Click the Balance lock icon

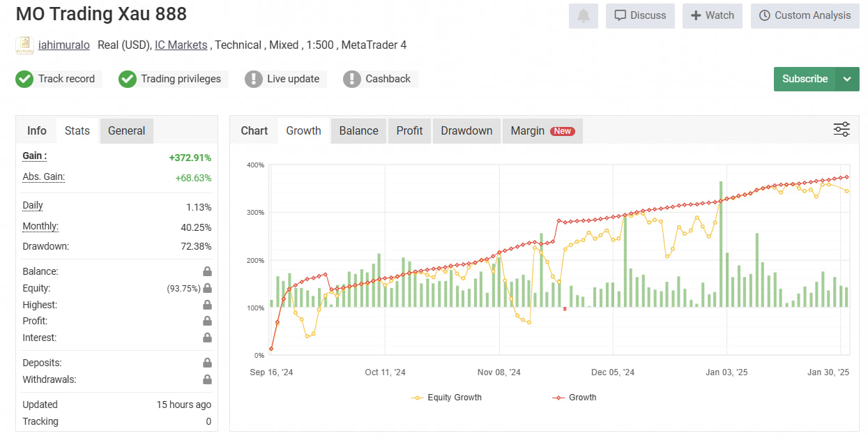click(207, 271)
